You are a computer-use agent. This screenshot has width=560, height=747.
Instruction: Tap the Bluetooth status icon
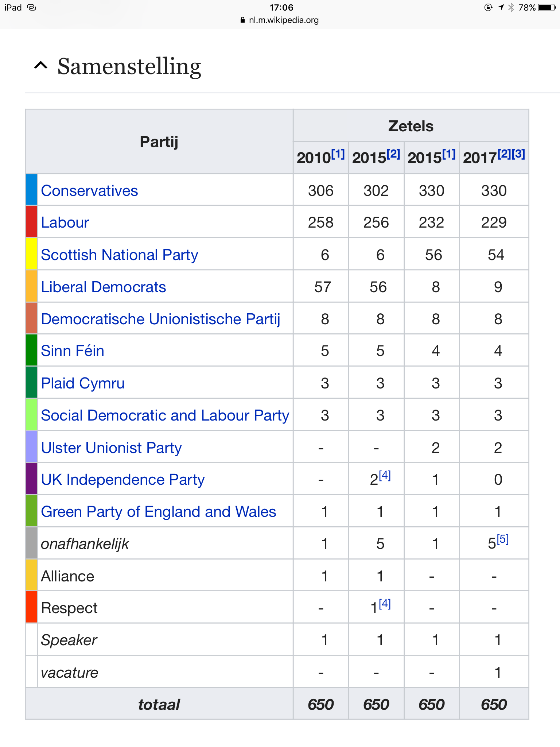coord(511,8)
